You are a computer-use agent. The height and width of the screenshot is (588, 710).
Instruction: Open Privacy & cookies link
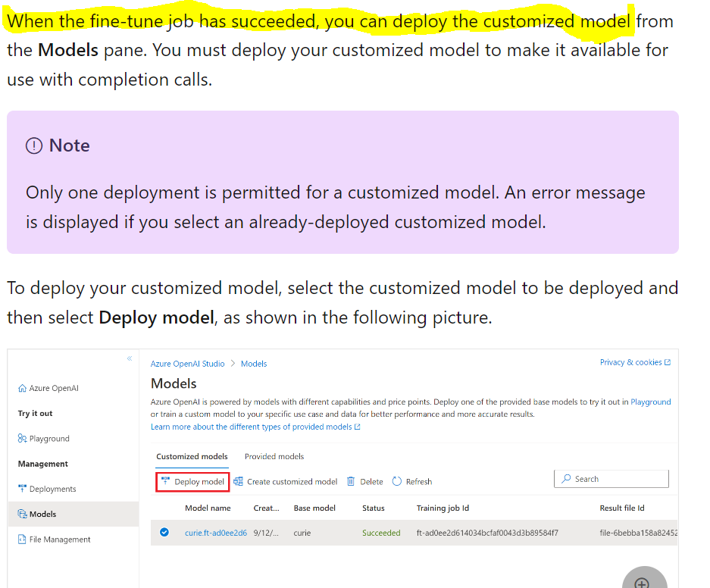[635, 363]
